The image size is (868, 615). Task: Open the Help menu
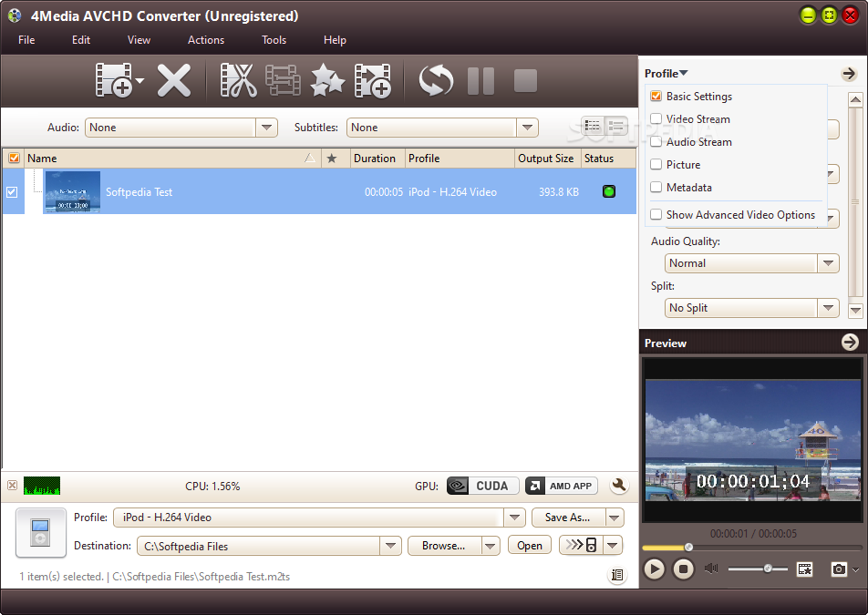click(335, 40)
